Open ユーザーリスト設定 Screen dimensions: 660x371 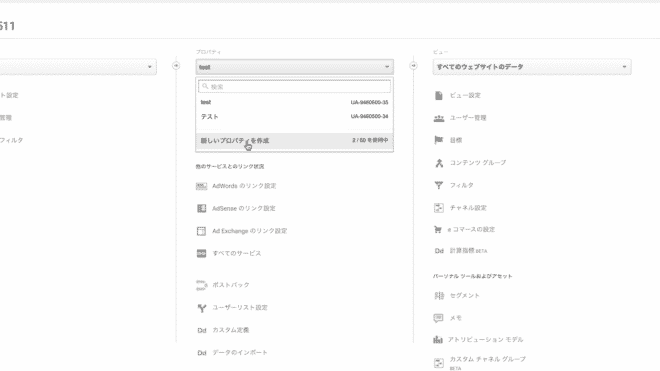[240, 308]
